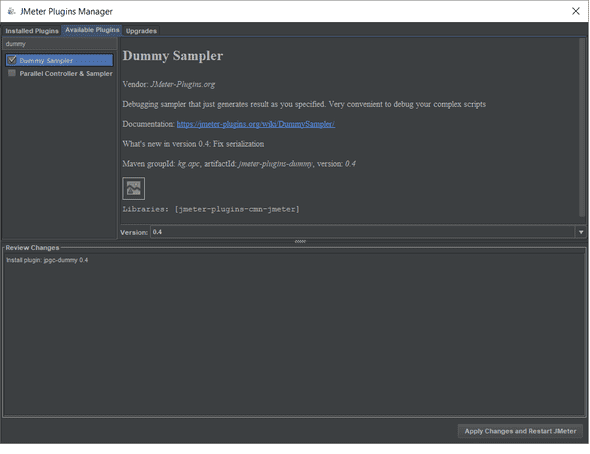This screenshot has width=590, height=454.
Task: Open the Version dropdown arrow
Action: [x=581, y=232]
